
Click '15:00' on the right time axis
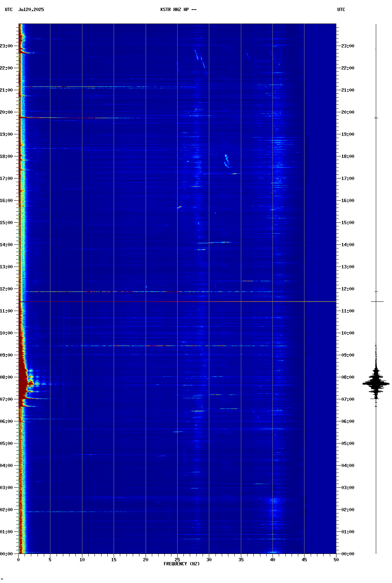pyautogui.click(x=348, y=223)
